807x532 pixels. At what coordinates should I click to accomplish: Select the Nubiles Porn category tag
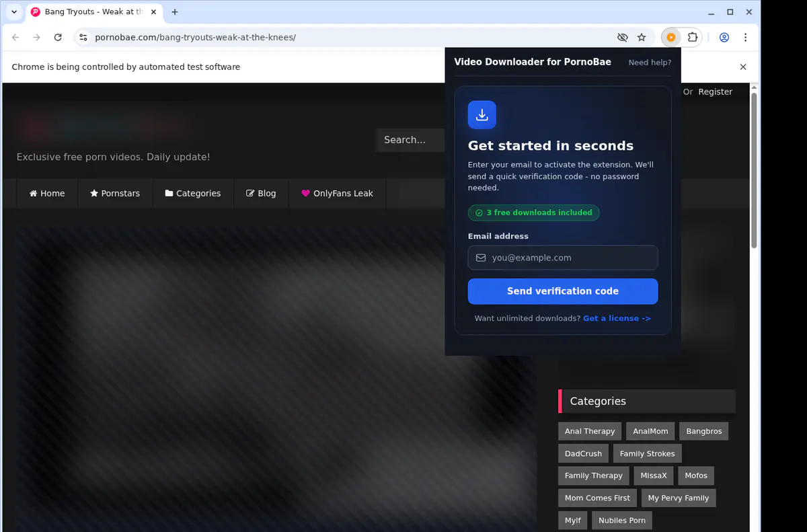(622, 520)
